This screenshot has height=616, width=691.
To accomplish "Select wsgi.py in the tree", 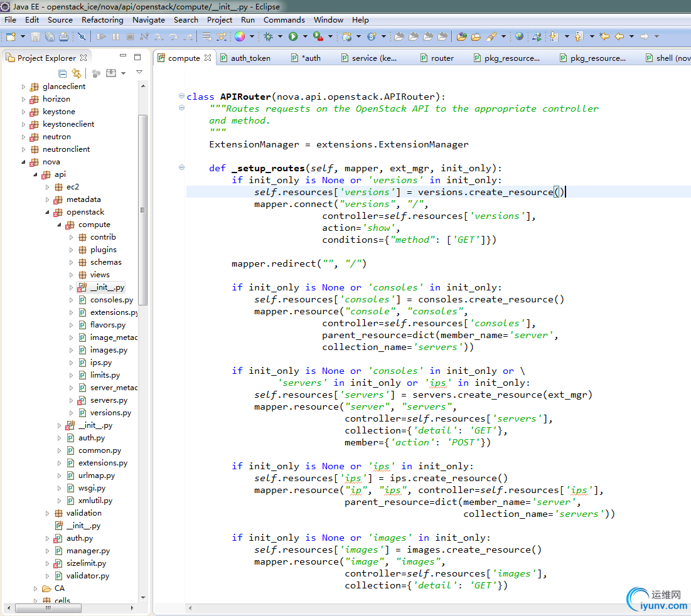I will click(x=92, y=488).
